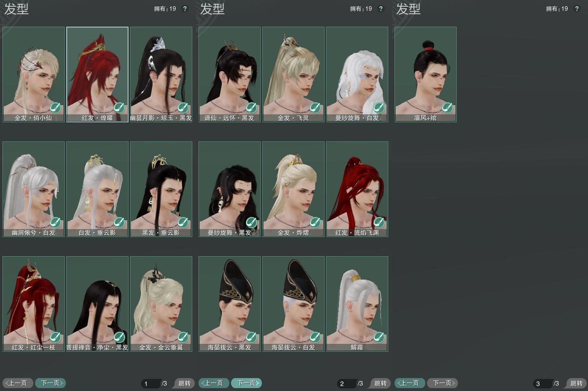Click dye brush icon on 谪仙·远怀·黑发 card
The width and height of the screenshot is (588, 391).
pos(251,108)
